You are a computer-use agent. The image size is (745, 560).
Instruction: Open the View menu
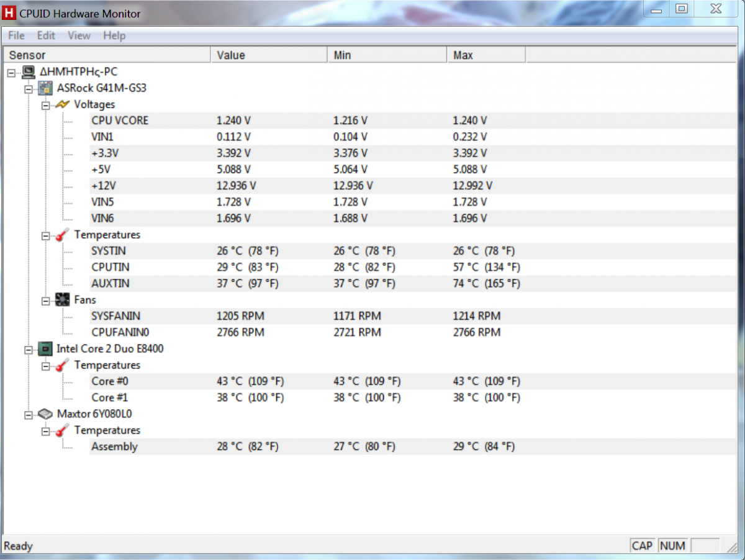79,35
